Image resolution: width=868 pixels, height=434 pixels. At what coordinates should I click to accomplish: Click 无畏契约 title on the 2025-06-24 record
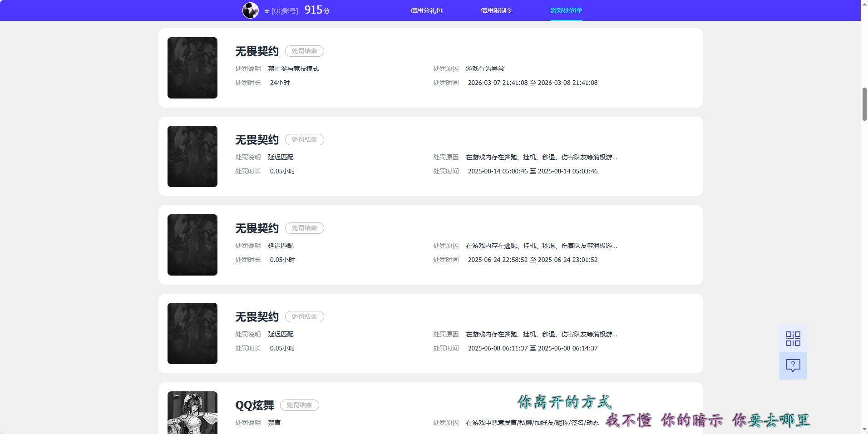tap(257, 228)
